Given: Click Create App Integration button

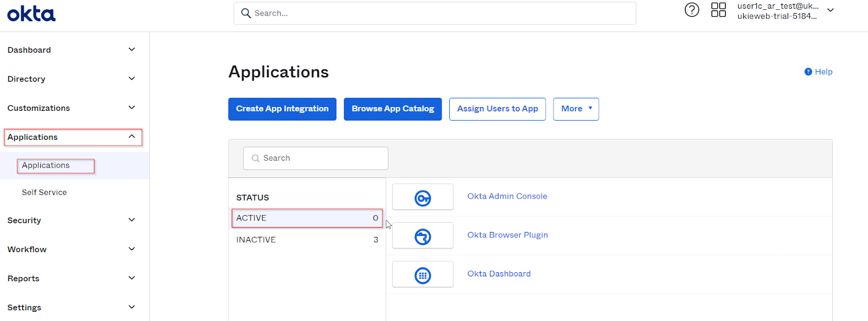Looking at the screenshot, I should (282, 109).
